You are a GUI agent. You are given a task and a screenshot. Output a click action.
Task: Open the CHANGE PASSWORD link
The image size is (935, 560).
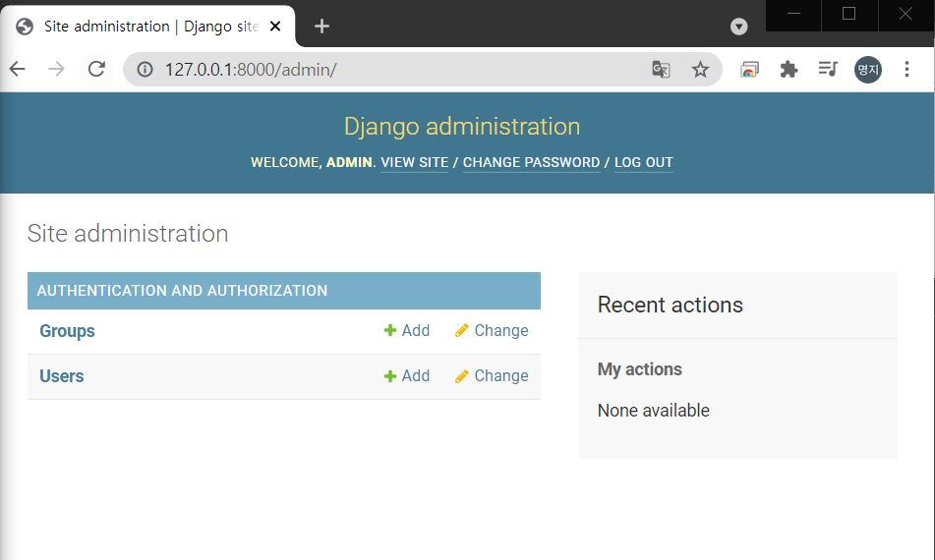point(531,163)
